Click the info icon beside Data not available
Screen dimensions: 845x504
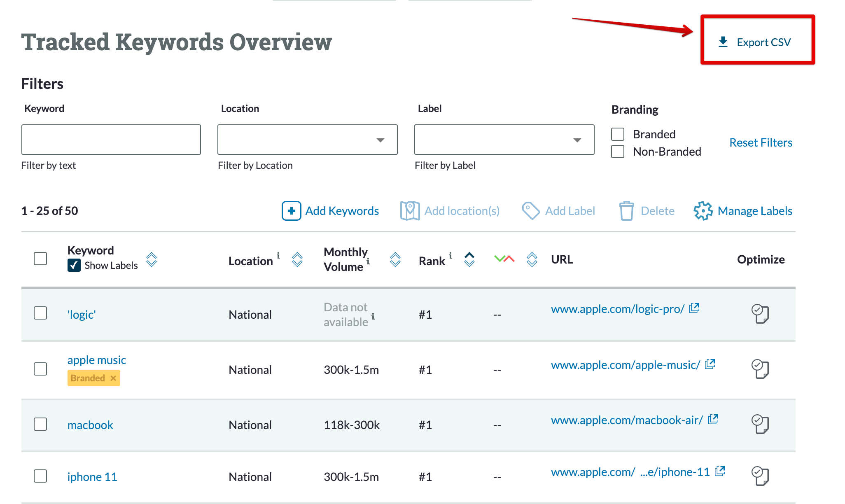point(373,316)
